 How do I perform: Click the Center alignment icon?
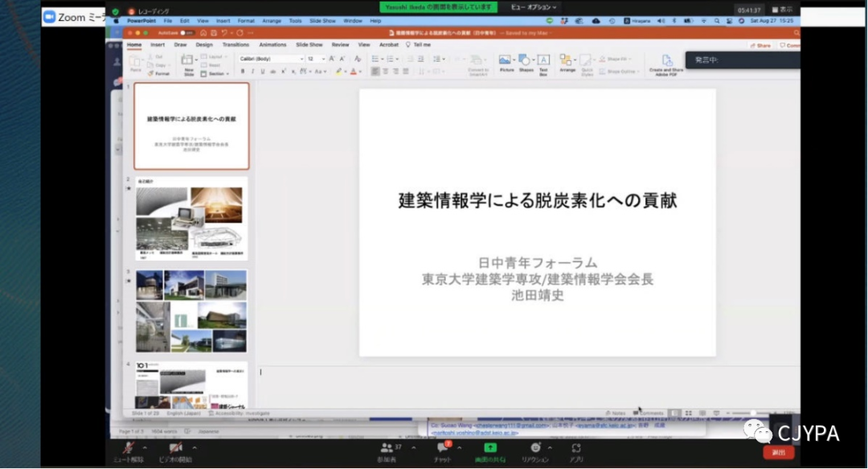(x=386, y=72)
